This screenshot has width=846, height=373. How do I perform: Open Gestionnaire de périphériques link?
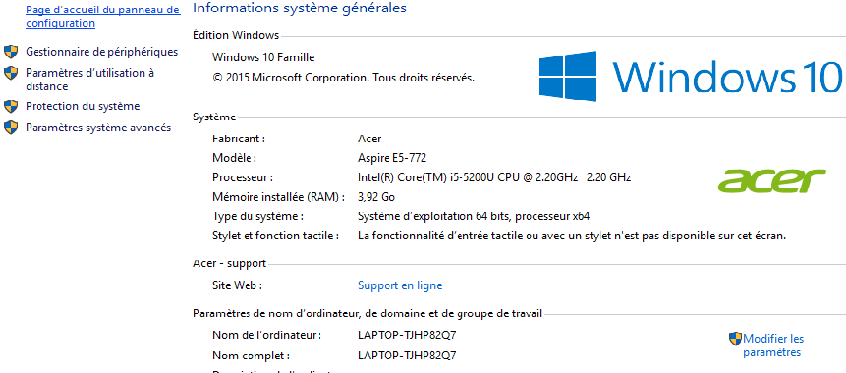[102, 52]
